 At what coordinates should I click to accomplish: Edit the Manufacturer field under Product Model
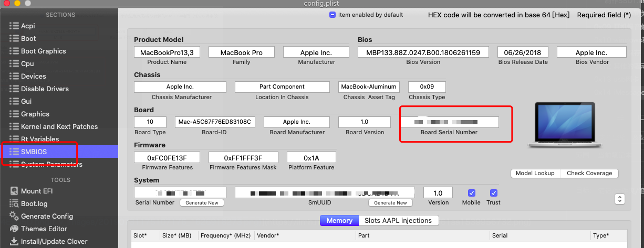click(x=316, y=52)
